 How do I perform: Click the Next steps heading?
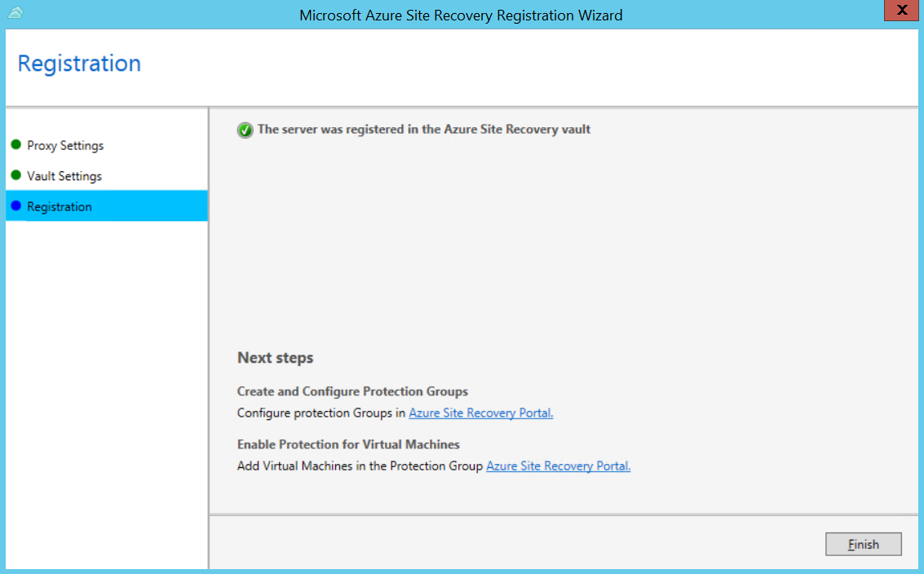click(x=275, y=358)
